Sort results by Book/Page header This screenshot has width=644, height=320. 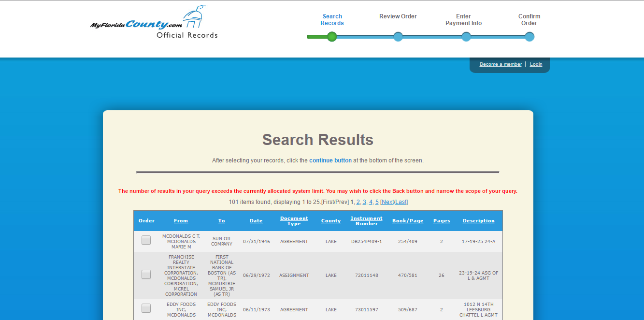pyautogui.click(x=407, y=221)
